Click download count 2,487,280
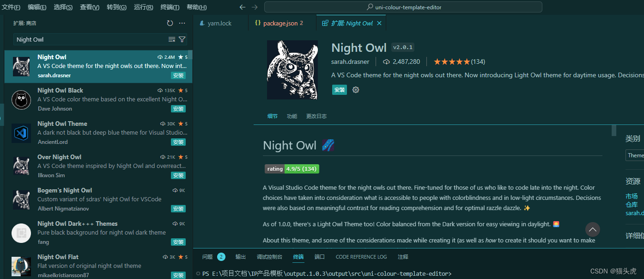Viewport: 644px width, 279px height. (x=401, y=62)
